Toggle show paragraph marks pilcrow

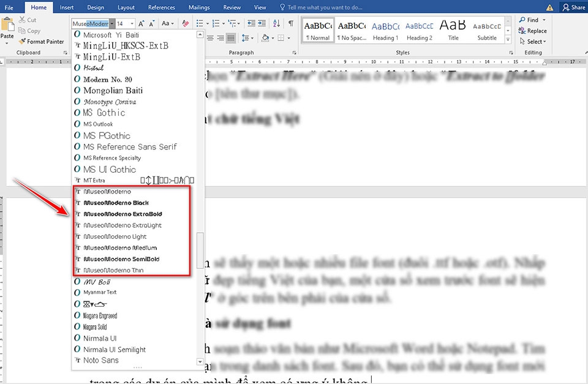tap(290, 24)
